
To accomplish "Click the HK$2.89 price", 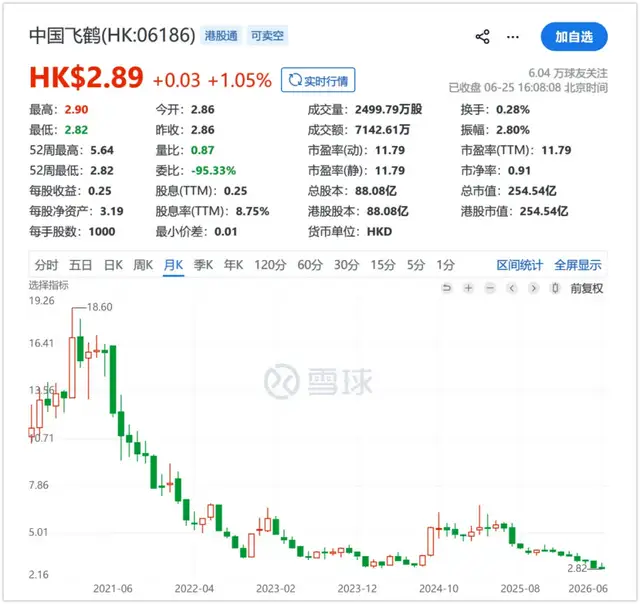I will tap(86, 78).
